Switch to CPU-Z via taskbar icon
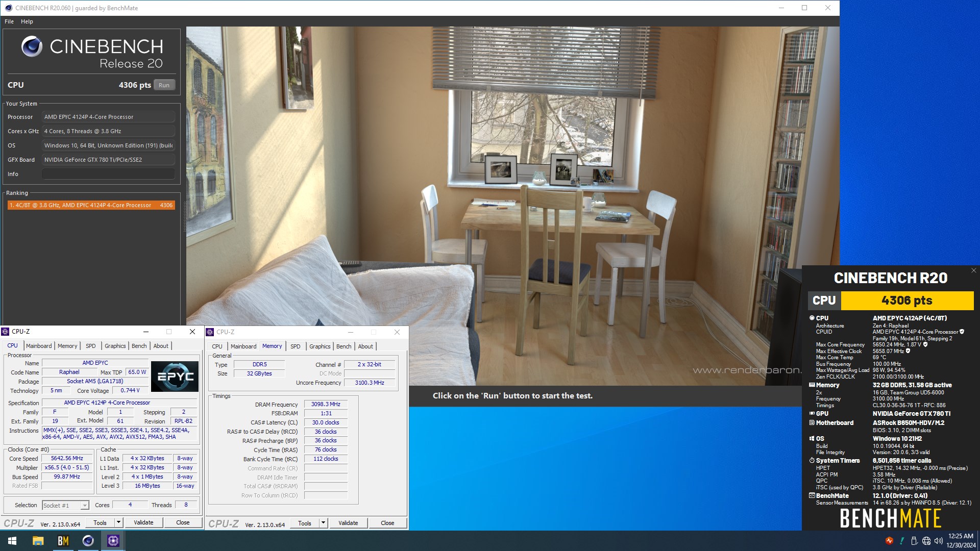Screen dimensions: 980x551 [x=113, y=541]
